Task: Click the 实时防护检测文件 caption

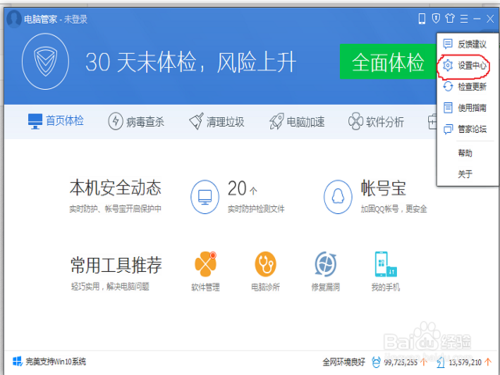Action: tap(256, 209)
